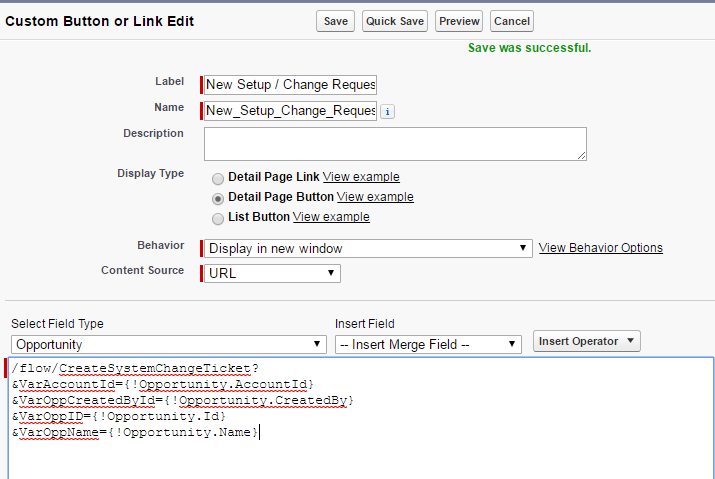Select Detail Page Button radio option
715x479 pixels.
coord(218,198)
